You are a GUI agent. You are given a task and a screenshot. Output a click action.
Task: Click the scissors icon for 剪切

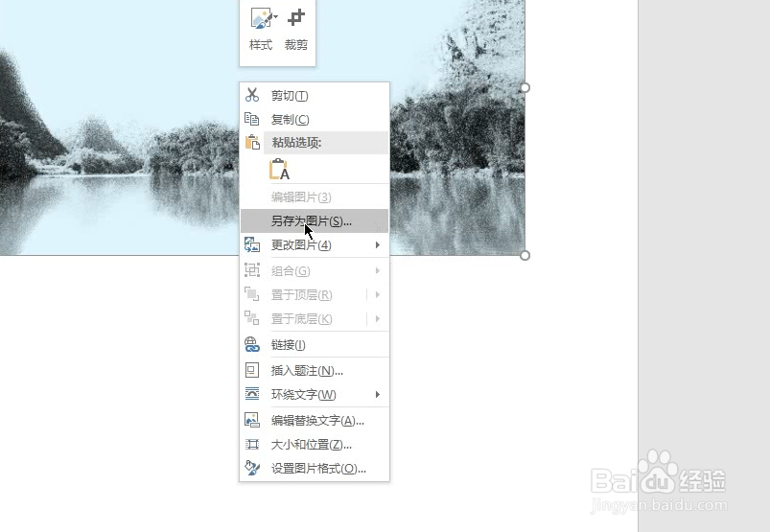pyautogui.click(x=252, y=95)
